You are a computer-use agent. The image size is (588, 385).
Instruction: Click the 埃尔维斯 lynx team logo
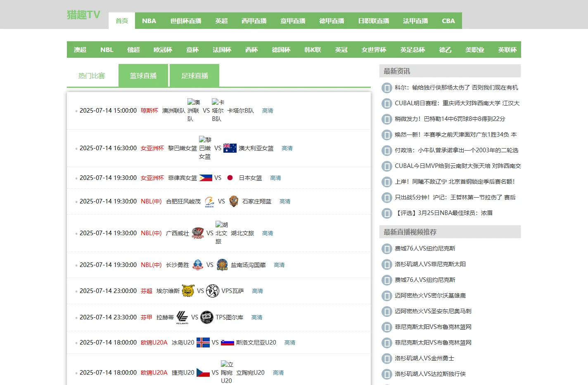(188, 291)
